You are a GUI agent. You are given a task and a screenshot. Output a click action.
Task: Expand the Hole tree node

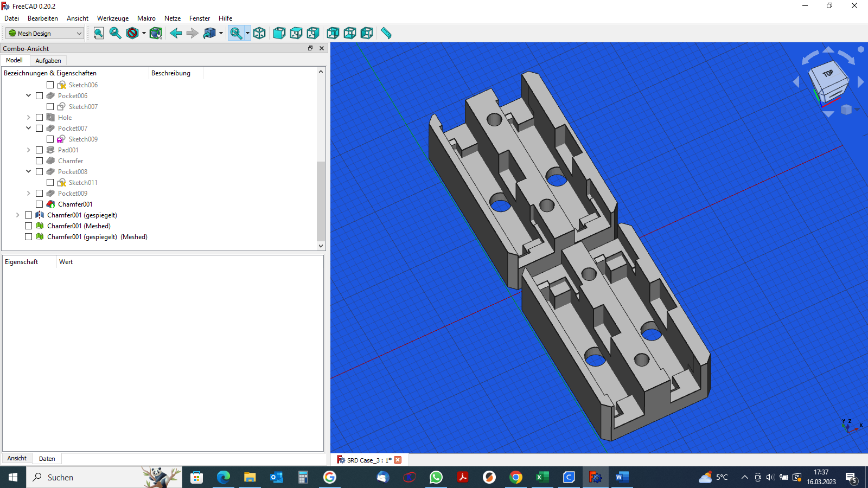(x=29, y=117)
